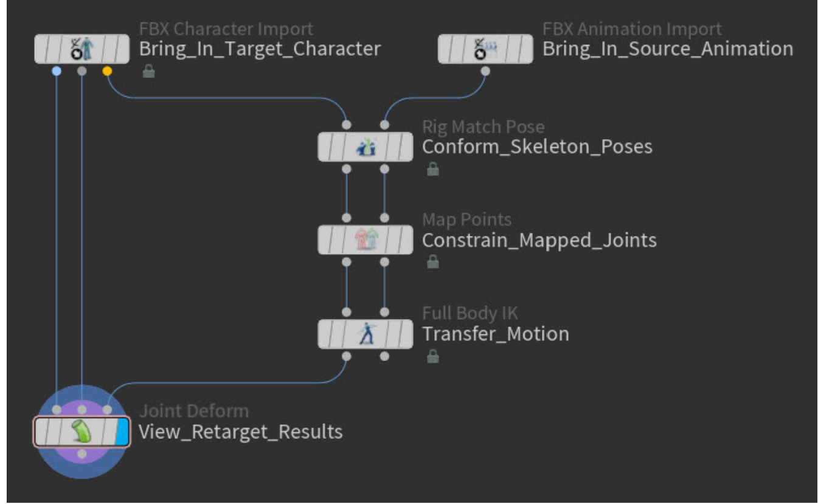This screenshot has width=818, height=504.
Task: Toggle blue display flag on View_Retarget_Results
Action: tap(122, 432)
